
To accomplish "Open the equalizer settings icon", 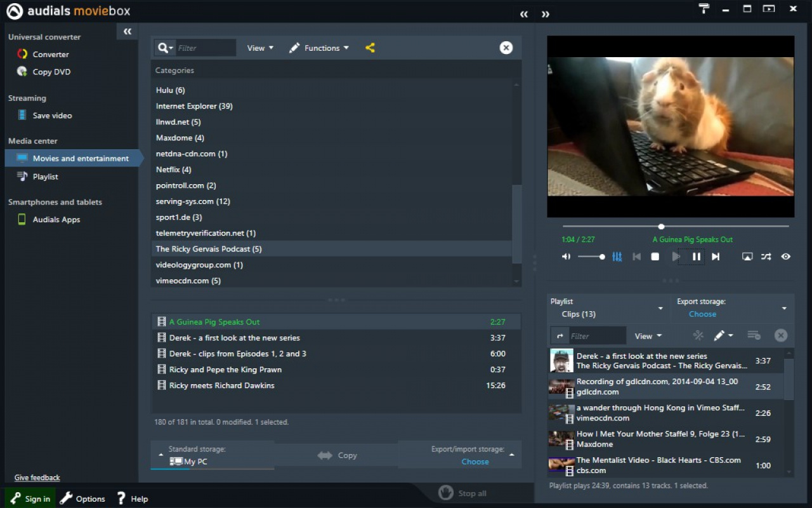I will [x=617, y=257].
